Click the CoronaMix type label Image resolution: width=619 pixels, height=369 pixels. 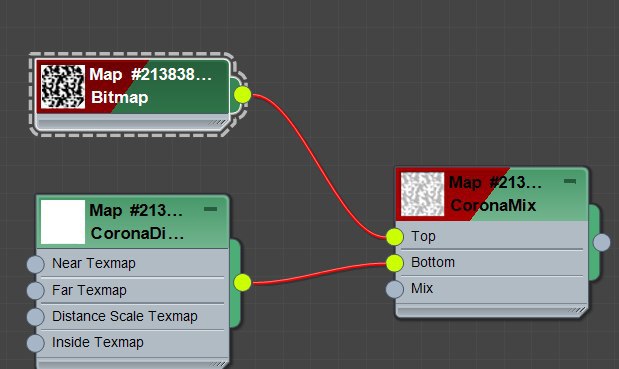tap(493, 205)
